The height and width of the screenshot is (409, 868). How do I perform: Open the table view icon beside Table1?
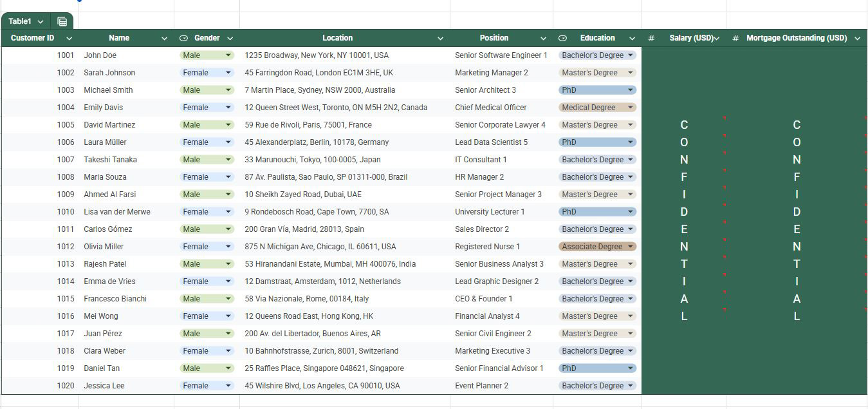[62, 21]
